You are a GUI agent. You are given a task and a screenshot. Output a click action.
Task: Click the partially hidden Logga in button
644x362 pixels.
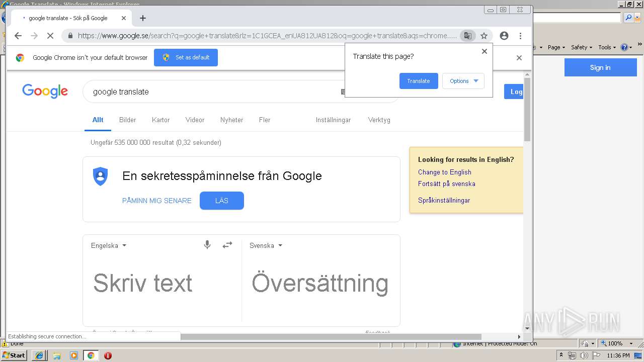514,92
